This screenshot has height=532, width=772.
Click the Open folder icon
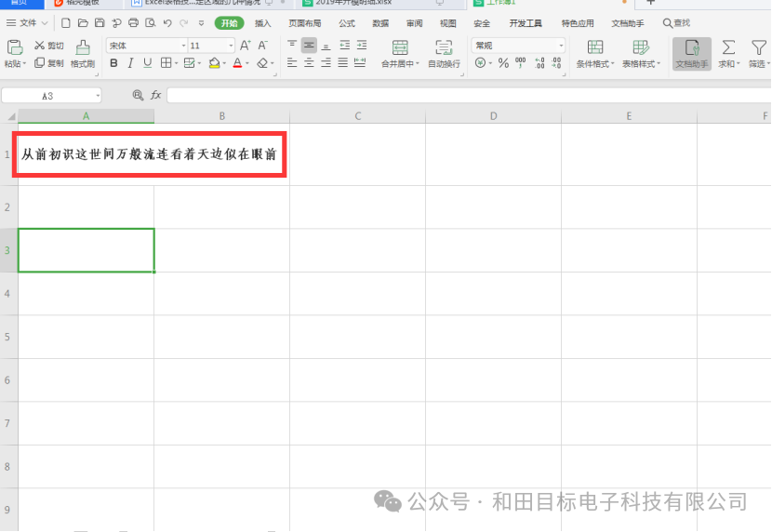(83, 22)
